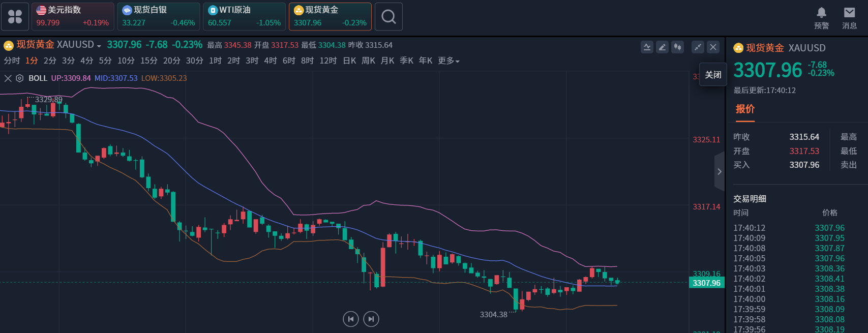Open the four-dot app grid menu
This screenshot has width=868, height=333.
point(15,17)
